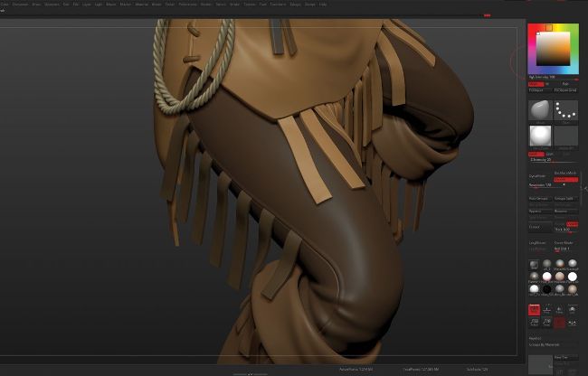The width and height of the screenshot is (588, 376).
Task: Click the Extract button
Action: [539, 227]
